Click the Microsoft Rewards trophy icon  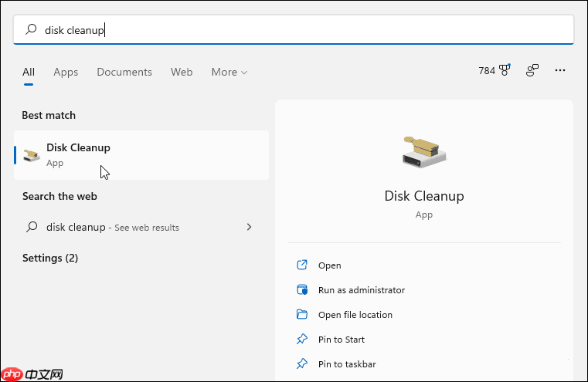[505, 71]
